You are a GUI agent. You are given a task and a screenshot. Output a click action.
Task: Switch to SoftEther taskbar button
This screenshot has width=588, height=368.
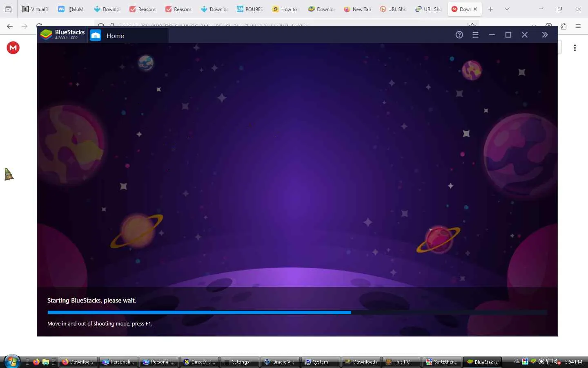[442, 362]
